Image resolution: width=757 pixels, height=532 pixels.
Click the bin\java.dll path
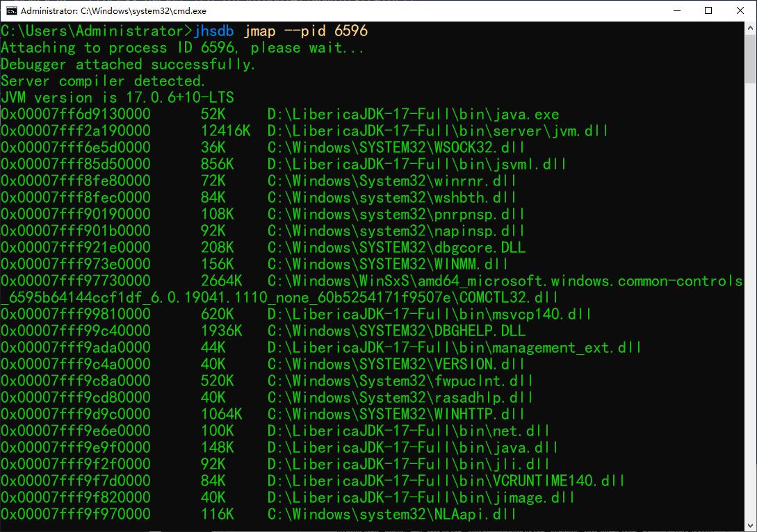[x=413, y=447]
